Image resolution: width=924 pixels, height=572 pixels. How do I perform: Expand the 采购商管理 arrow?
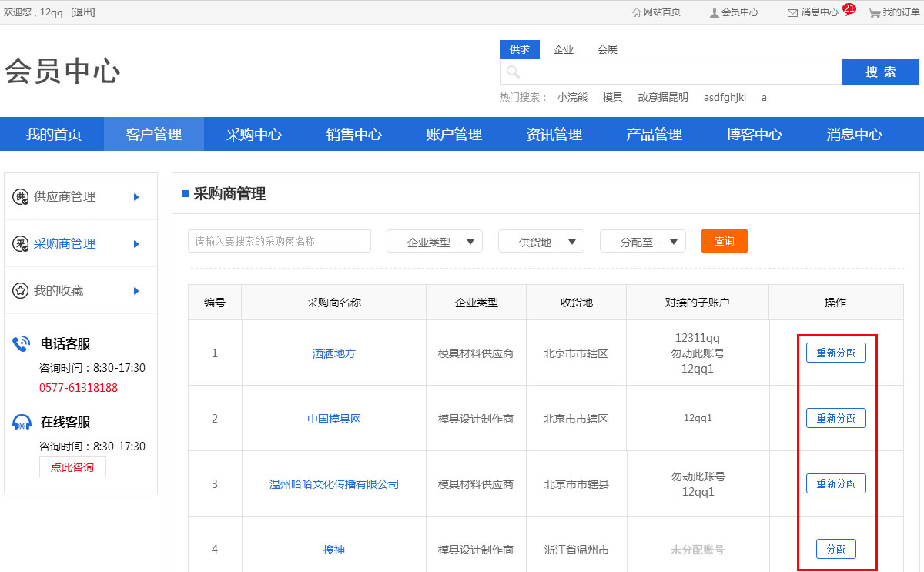[136, 244]
